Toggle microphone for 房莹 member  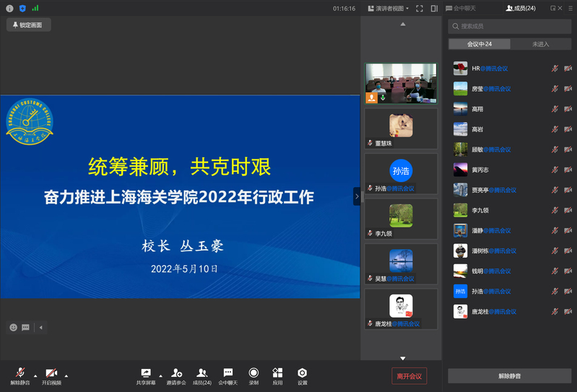[555, 89]
